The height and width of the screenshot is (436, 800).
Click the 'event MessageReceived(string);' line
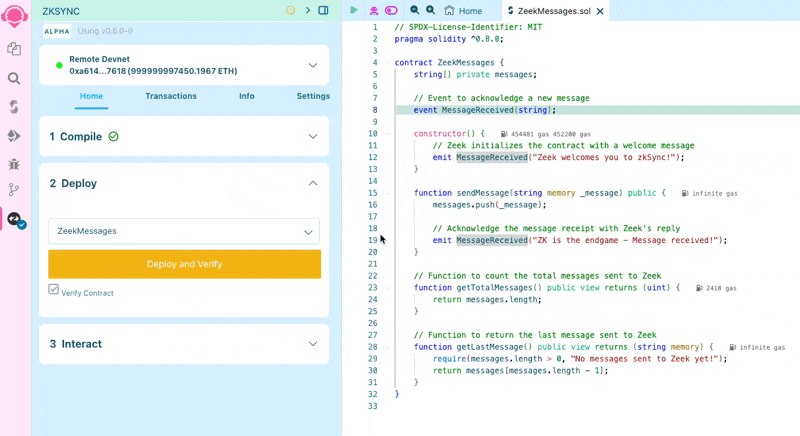point(485,110)
